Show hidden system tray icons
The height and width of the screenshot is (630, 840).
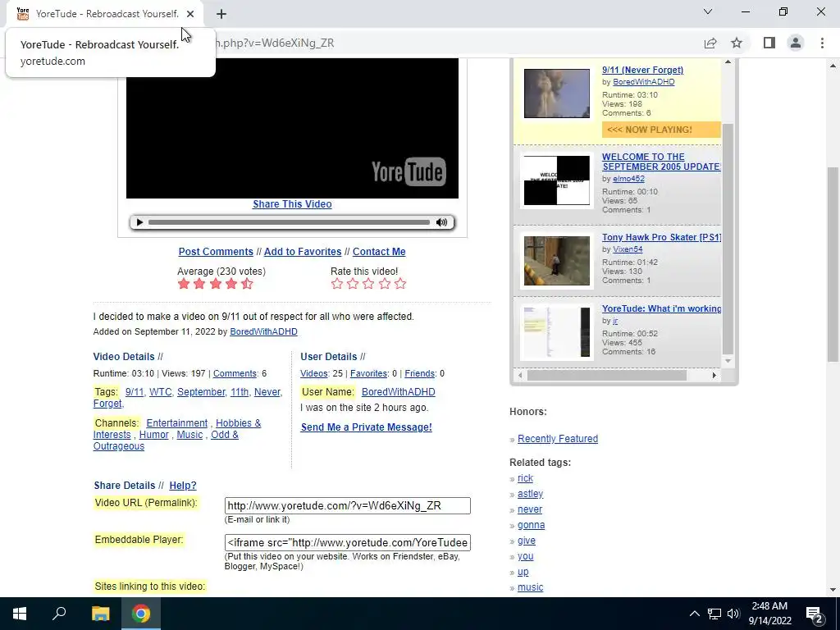click(x=694, y=614)
